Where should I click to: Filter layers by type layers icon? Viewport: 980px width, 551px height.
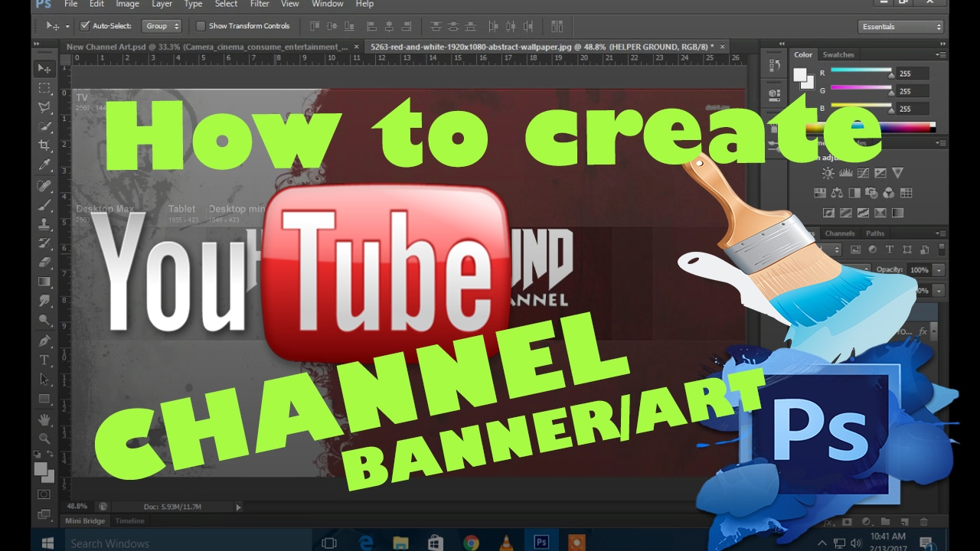(890, 249)
